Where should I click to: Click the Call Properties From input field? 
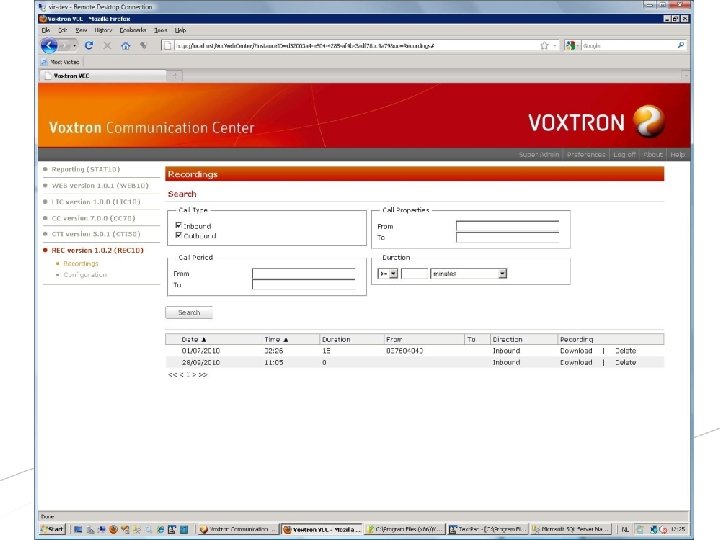point(507,226)
